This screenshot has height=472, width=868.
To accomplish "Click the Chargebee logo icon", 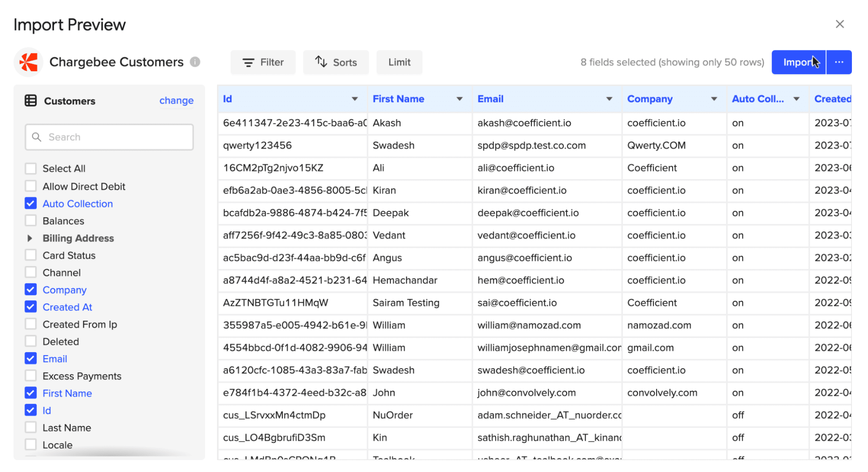I will 29,62.
